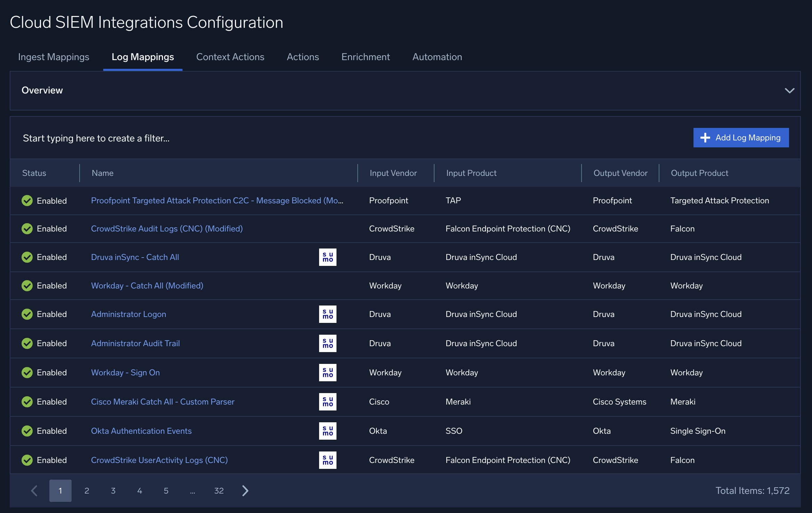Click the Sumo Logic icon for Okta Authentication Events
The width and height of the screenshot is (812, 513).
(x=327, y=431)
